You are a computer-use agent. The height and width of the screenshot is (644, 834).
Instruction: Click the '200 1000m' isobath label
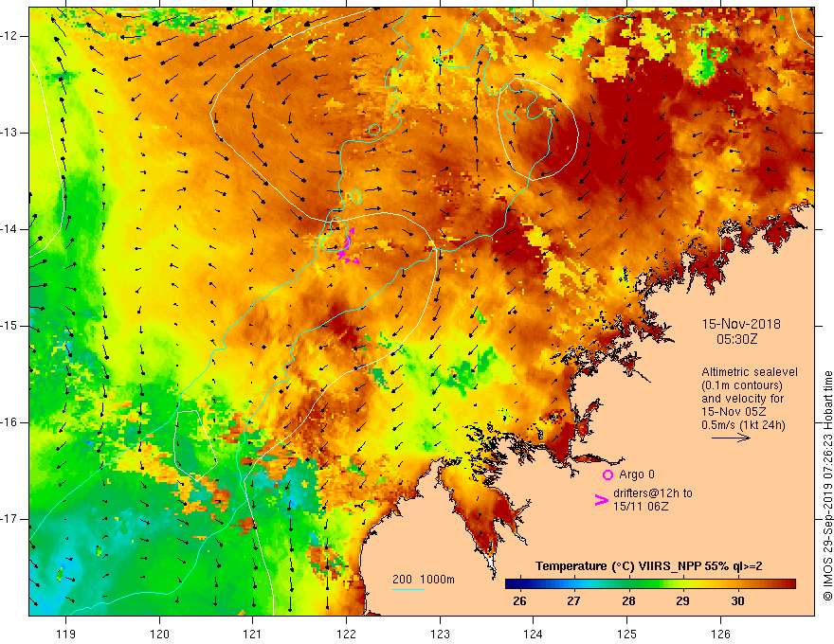tap(424, 580)
